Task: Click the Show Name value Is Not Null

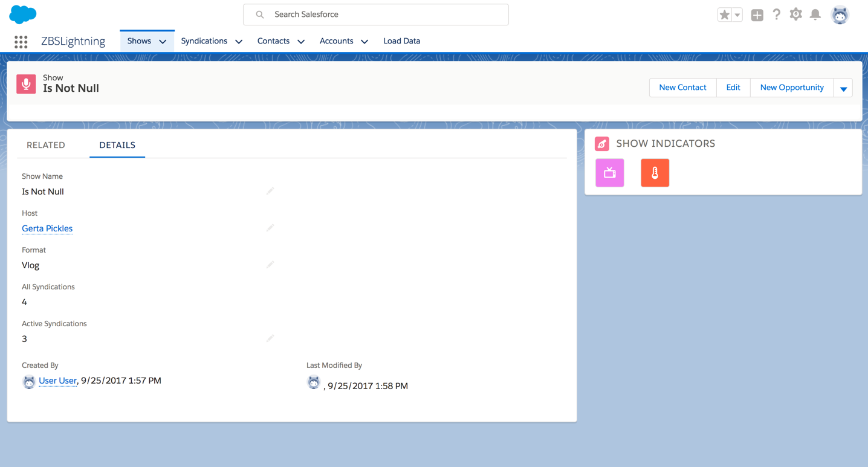Action: pos(43,192)
